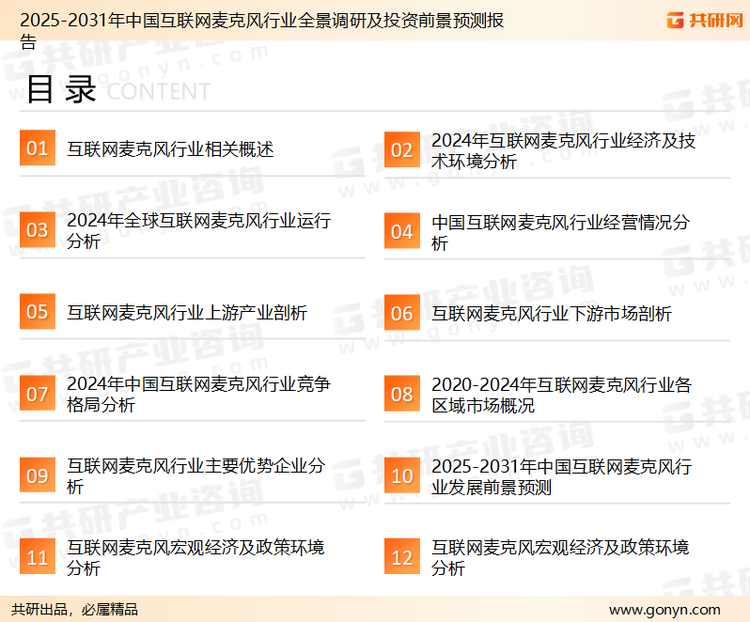Click the orange 08 number badge

point(402,394)
